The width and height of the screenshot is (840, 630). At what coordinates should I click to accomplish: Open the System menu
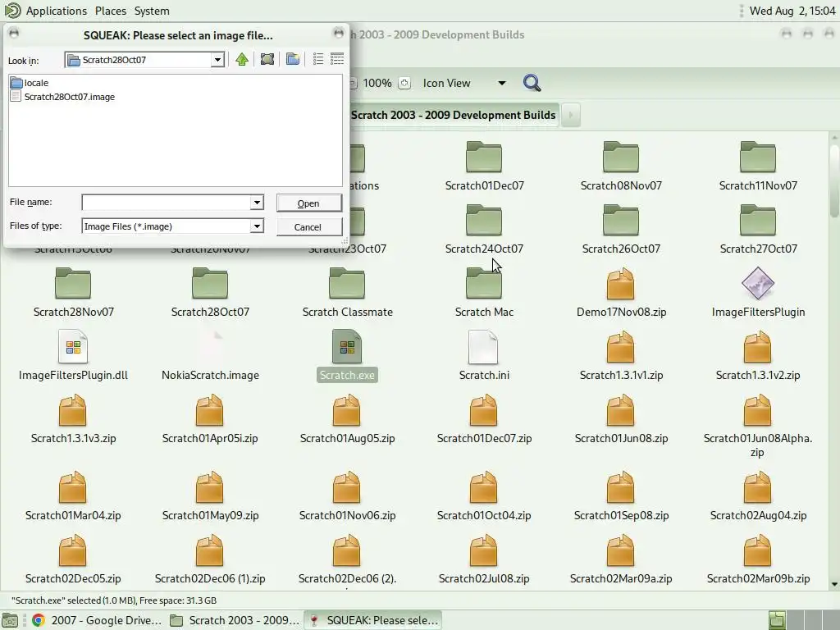pos(152,11)
